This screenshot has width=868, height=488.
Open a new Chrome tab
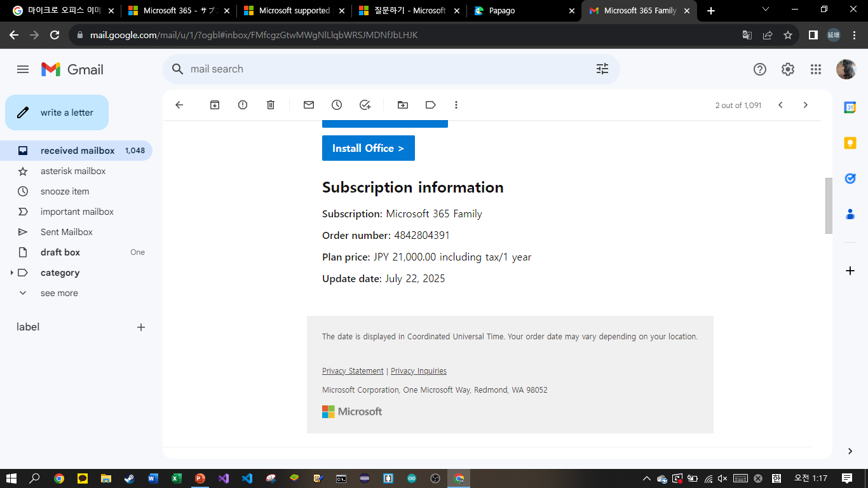coord(711,11)
